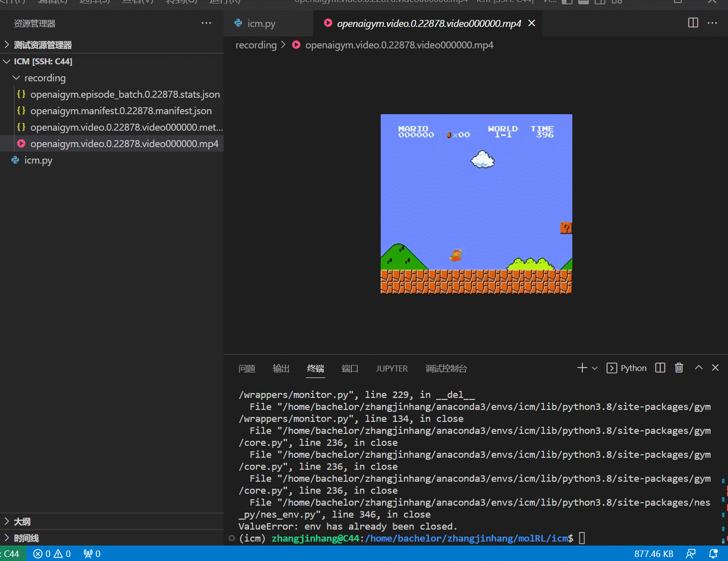The height and width of the screenshot is (561, 728).
Task: Close the bottom terminal panel
Action: [x=716, y=368]
